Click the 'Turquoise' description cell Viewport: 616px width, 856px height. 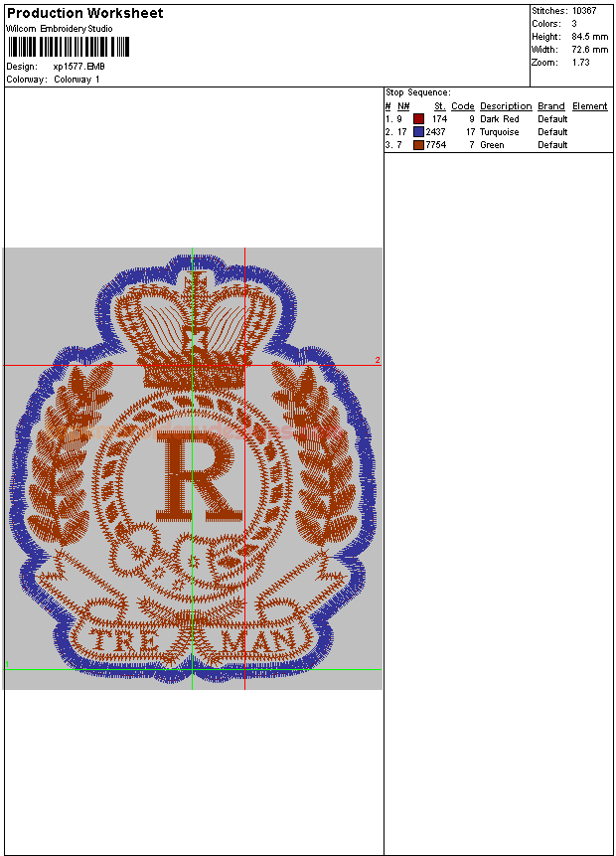499,132
